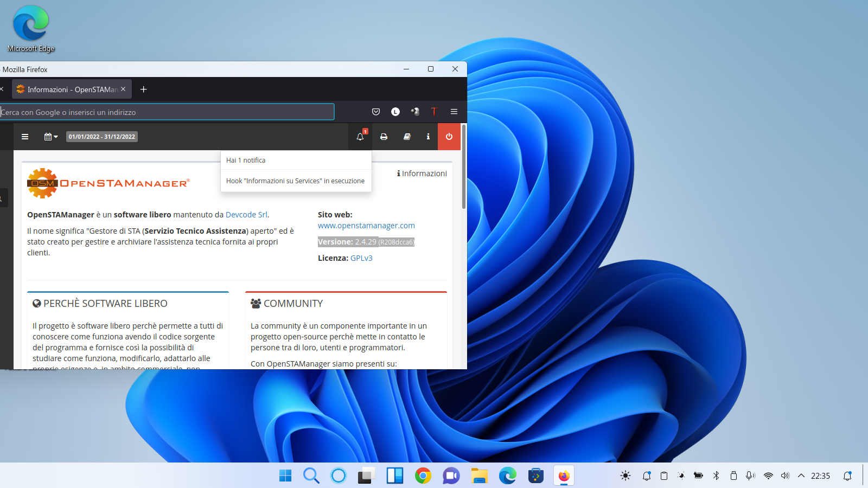Click the microphone tray icon
Screen dimensions: 868x488
750,476
